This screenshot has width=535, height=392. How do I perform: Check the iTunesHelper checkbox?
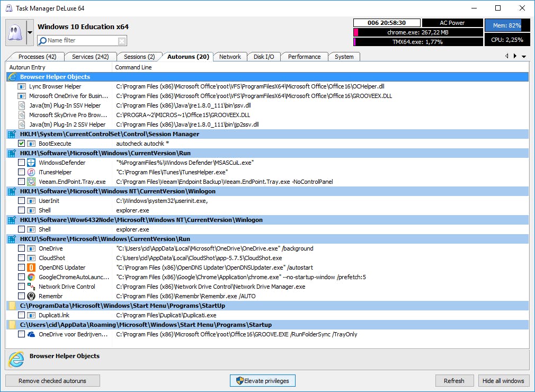point(22,172)
